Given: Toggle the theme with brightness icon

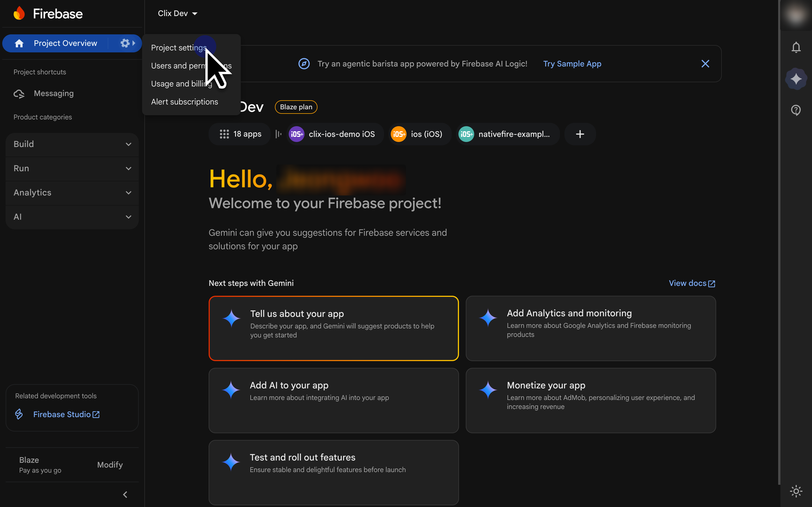Looking at the screenshot, I should tap(796, 491).
